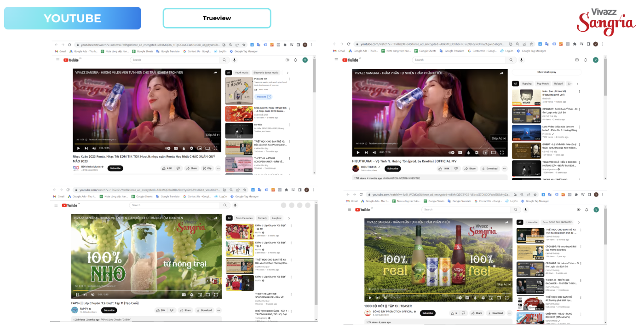The height and width of the screenshot is (335, 644).
Task: Open player settings gear on BD Media Music video
Action: pos(191,148)
